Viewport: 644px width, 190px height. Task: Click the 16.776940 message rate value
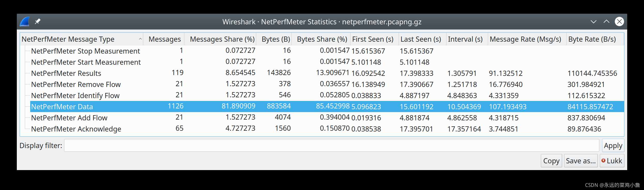506,84
